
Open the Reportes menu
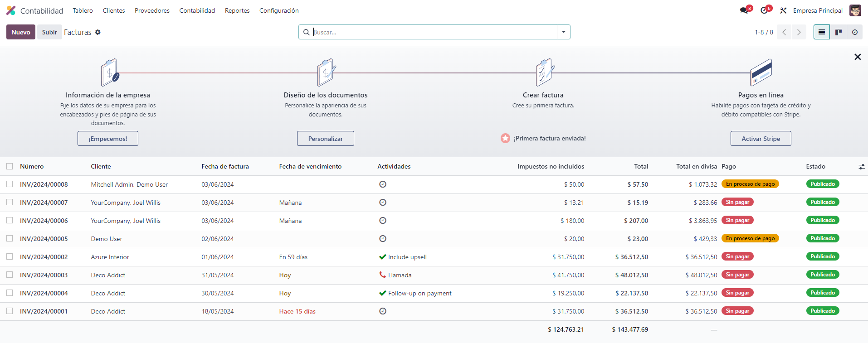237,10
